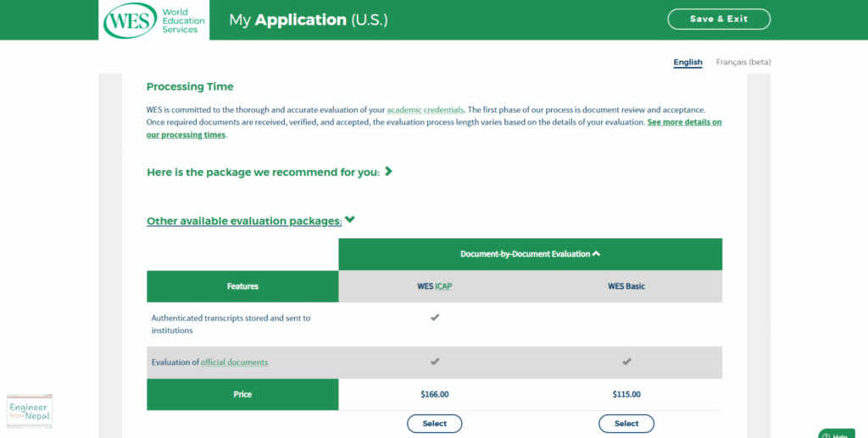Click the ICAP link in WES ICAP
This screenshot has width=868, height=438.
pos(443,286)
